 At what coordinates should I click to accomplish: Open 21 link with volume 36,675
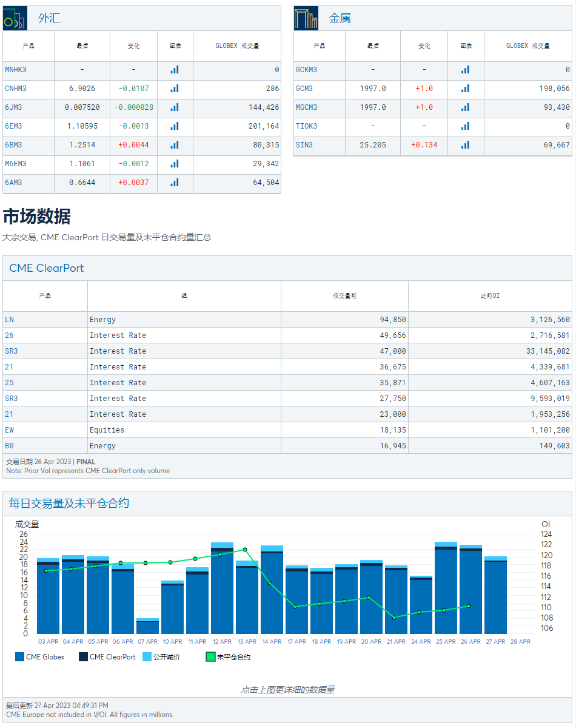(x=9, y=367)
